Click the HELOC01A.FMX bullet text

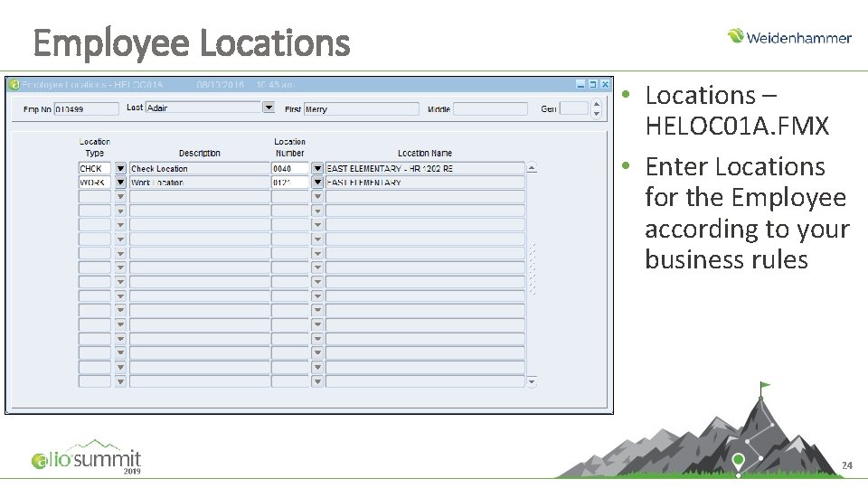[x=737, y=126]
